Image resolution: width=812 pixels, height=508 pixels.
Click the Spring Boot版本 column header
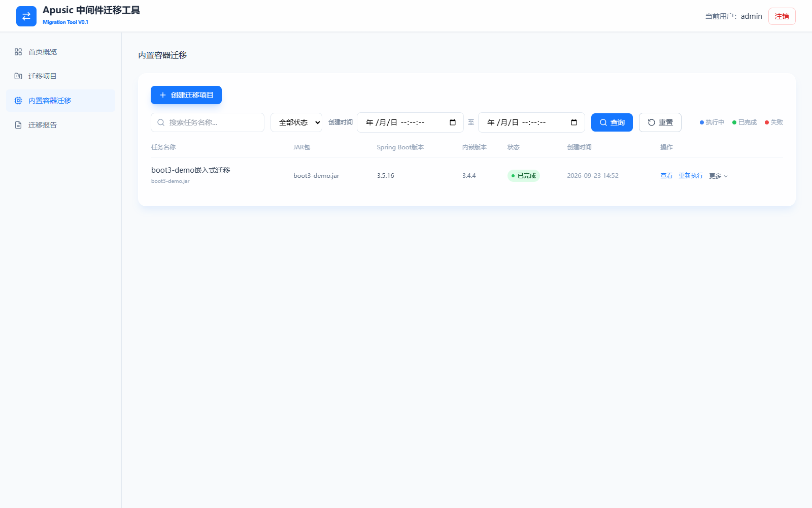pos(400,147)
